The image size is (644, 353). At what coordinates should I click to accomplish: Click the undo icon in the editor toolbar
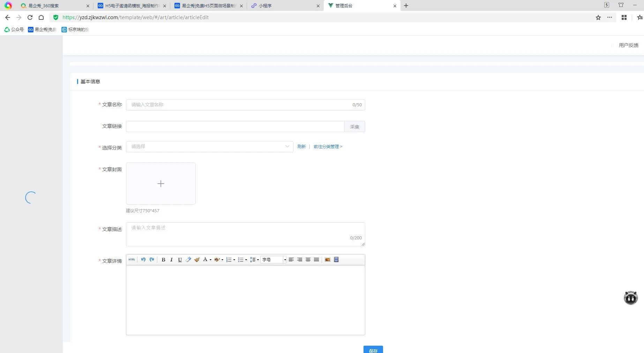click(x=143, y=260)
